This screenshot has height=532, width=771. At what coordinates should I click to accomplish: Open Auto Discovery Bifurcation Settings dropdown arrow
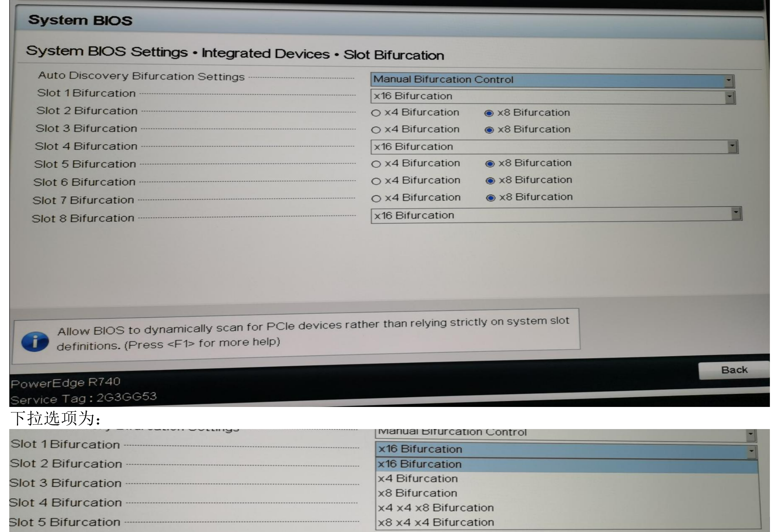click(x=729, y=80)
